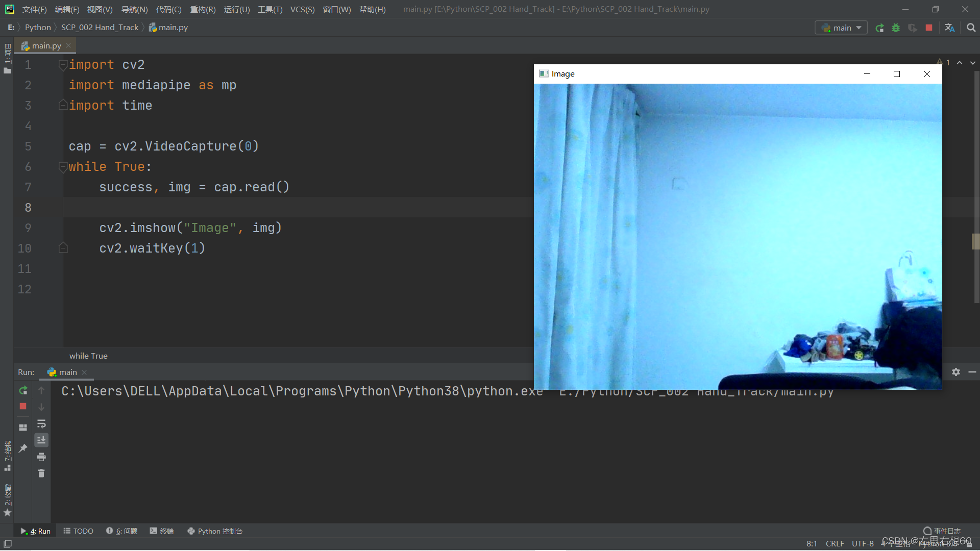
Task: Open the 代码(C) menu
Action: point(168,10)
